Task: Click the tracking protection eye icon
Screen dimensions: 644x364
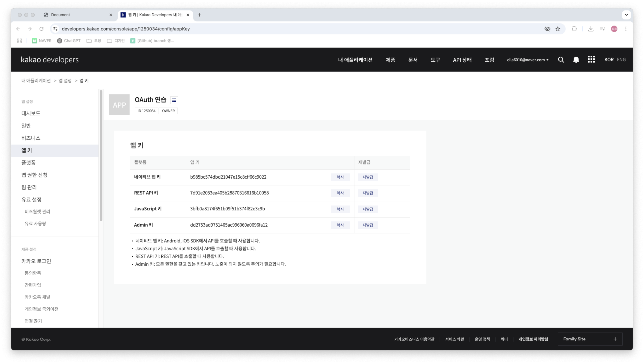Action: point(547,29)
